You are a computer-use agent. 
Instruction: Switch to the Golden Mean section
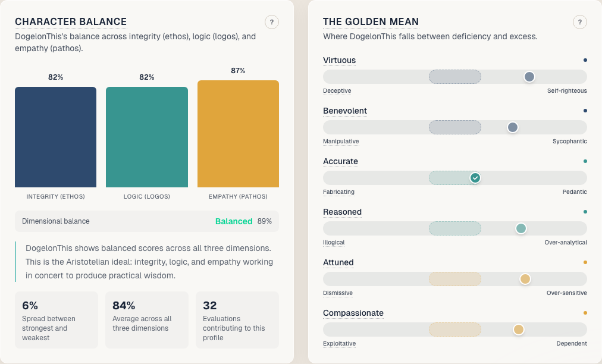click(371, 21)
